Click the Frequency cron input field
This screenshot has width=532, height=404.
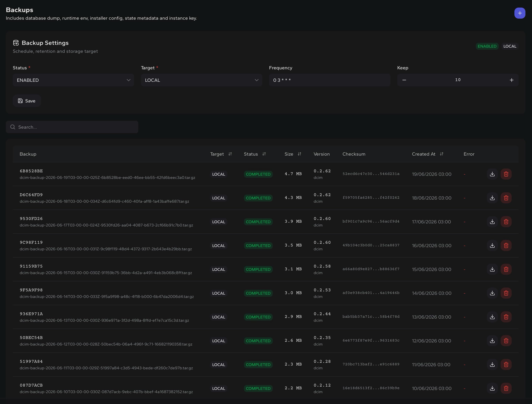pyautogui.click(x=330, y=80)
